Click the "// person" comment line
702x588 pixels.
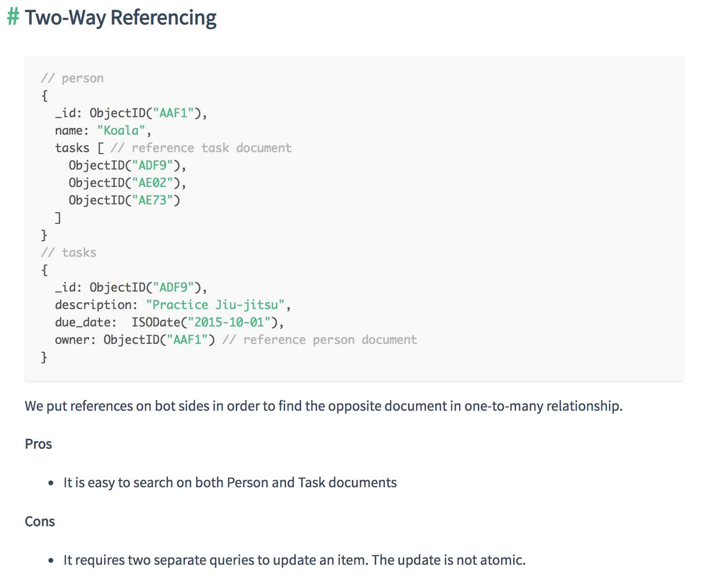72,78
